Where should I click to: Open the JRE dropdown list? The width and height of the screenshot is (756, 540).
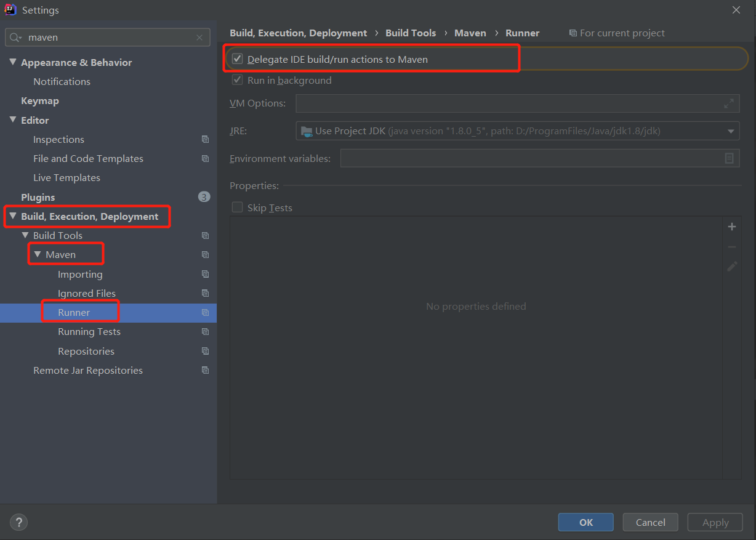(x=731, y=131)
